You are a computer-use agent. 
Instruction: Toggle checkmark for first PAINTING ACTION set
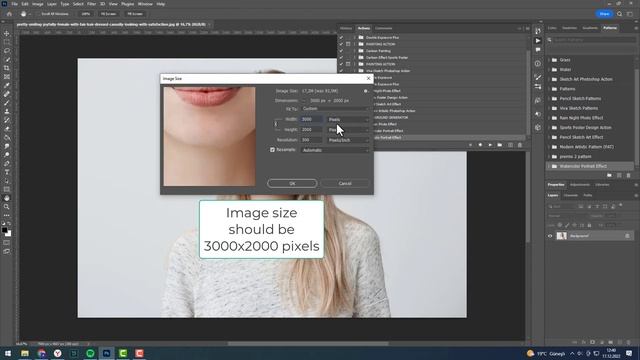(341, 44)
